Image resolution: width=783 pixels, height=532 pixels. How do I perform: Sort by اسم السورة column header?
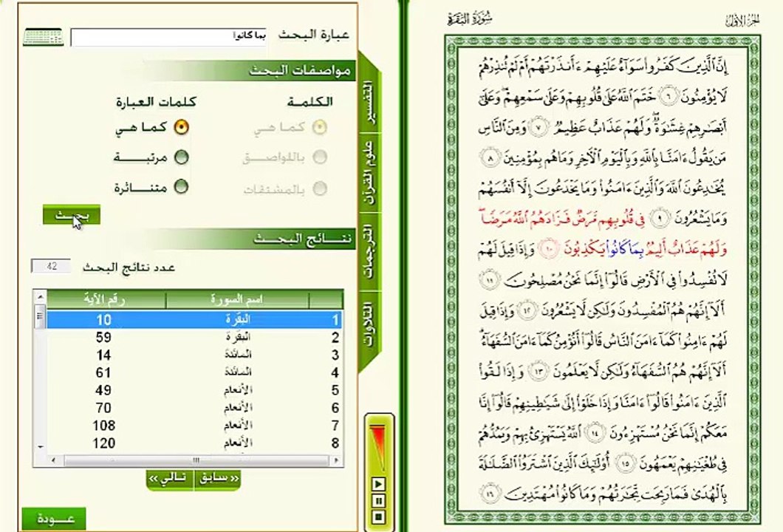coord(238,299)
